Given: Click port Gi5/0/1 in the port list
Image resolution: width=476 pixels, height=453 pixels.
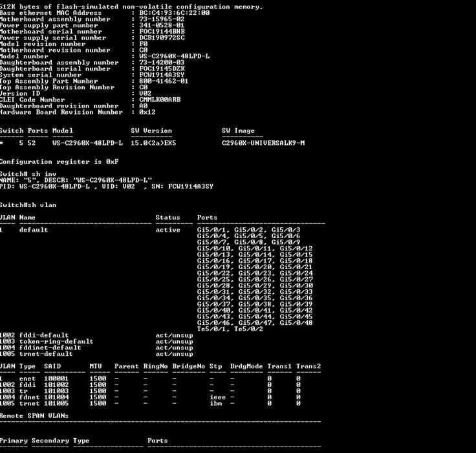Looking at the screenshot, I should [211, 230].
